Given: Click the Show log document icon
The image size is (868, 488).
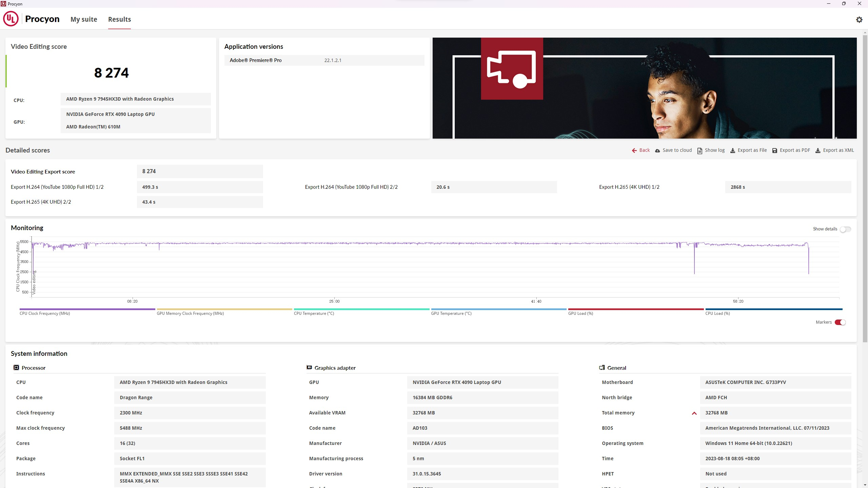Looking at the screenshot, I should 699,150.
